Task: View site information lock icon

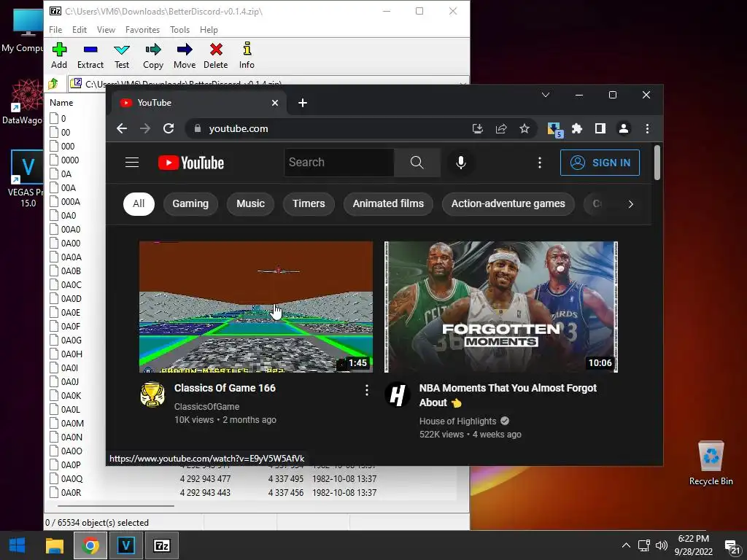Action: coord(198,128)
